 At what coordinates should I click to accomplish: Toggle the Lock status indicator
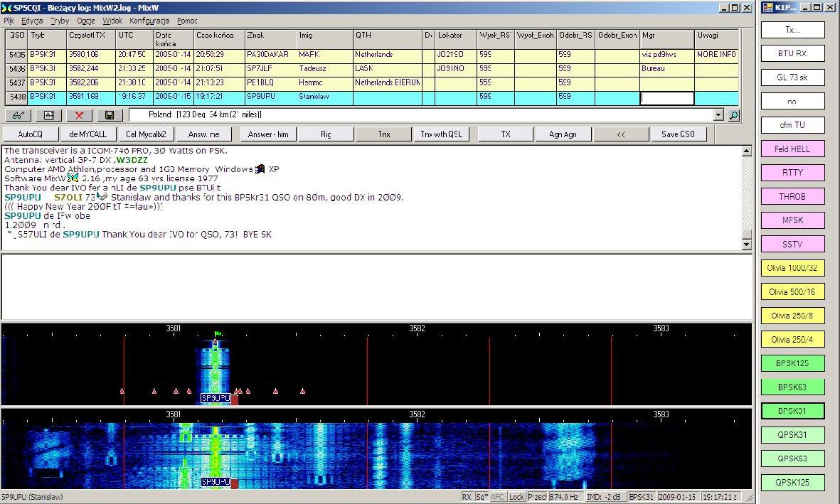[x=516, y=497]
